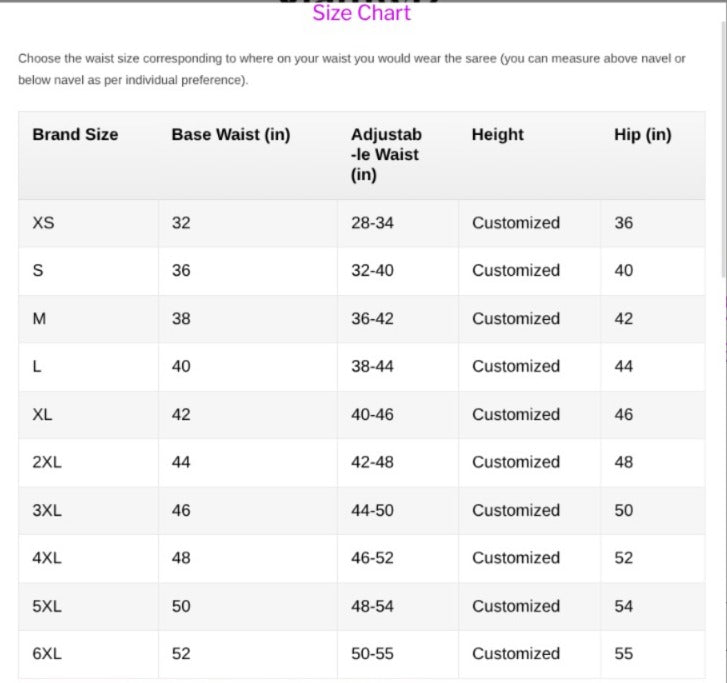Click the vertical scrollbar on the right edge
727x683 pixels.
pyautogui.click(x=724, y=148)
